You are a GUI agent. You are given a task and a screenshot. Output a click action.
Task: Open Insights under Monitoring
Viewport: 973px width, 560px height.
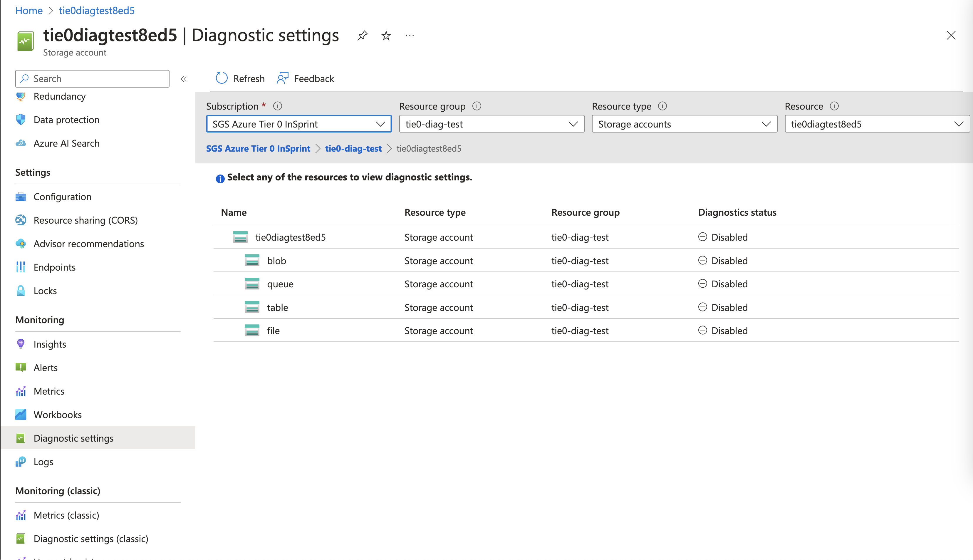(x=50, y=344)
